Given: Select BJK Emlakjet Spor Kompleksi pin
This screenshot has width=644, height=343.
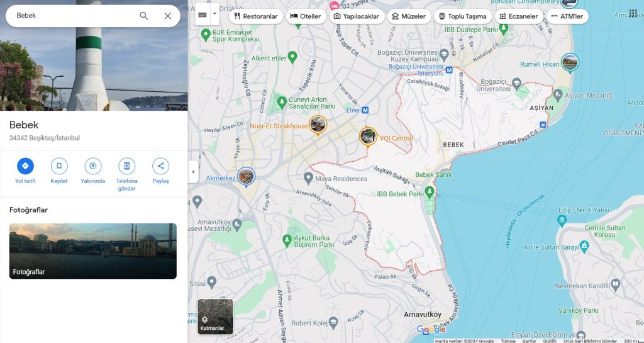Looking at the screenshot, I should point(206,35).
